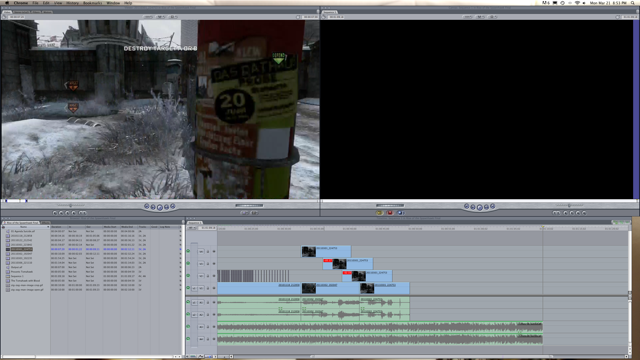Switch to the Effects tab in the Browser

46,222
